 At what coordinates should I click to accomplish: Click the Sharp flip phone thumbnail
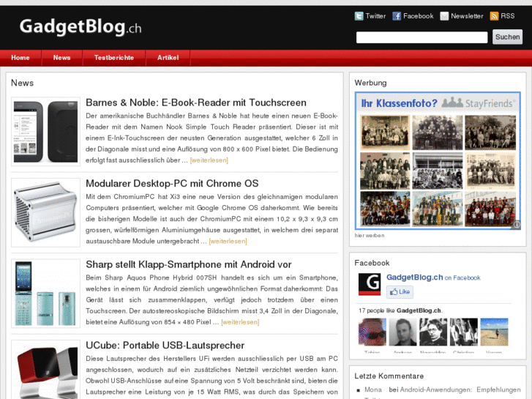46,294
